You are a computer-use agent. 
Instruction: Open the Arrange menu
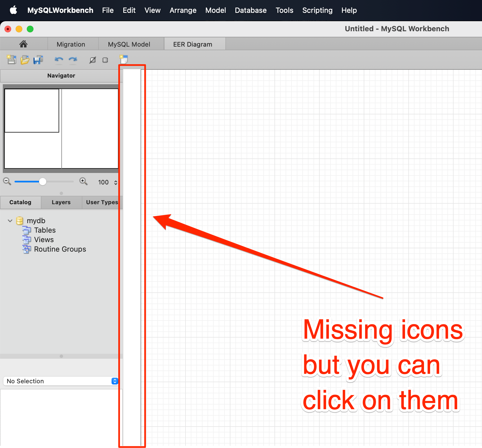[183, 10]
